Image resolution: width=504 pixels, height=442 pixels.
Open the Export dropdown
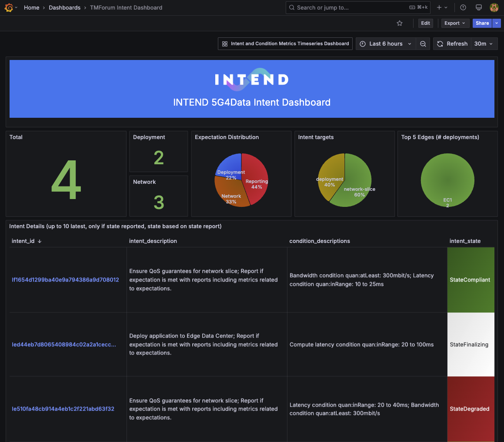[455, 23]
